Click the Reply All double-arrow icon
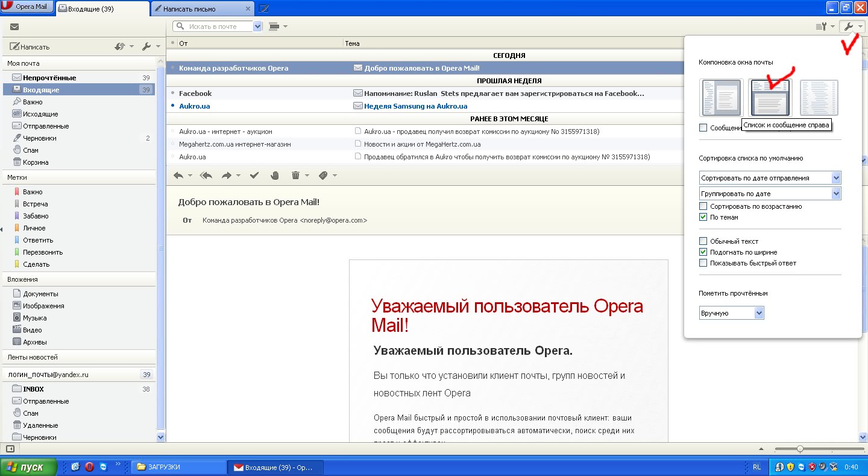 click(206, 176)
